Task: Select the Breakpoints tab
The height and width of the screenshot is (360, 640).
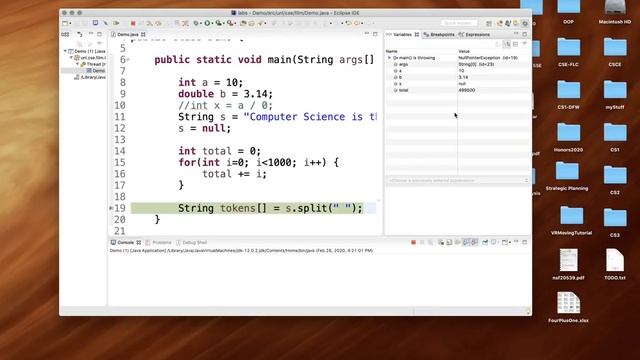Action: pyautogui.click(x=439, y=35)
